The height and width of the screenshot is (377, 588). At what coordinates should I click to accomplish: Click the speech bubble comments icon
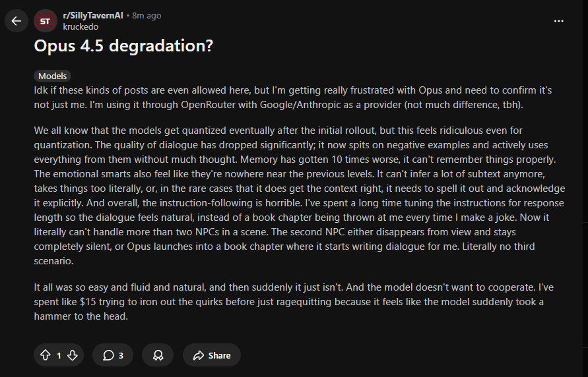pyautogui.click(x=108, y=355)
